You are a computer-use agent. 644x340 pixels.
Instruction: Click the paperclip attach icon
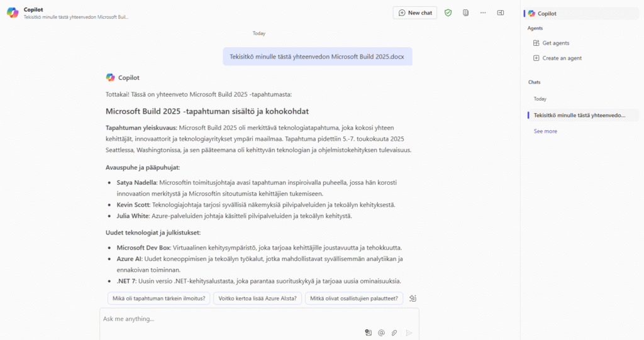(394, 332)
